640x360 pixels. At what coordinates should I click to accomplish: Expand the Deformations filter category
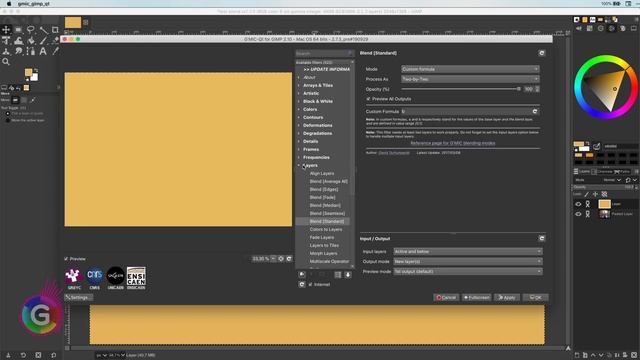click(x=299, y=125)
